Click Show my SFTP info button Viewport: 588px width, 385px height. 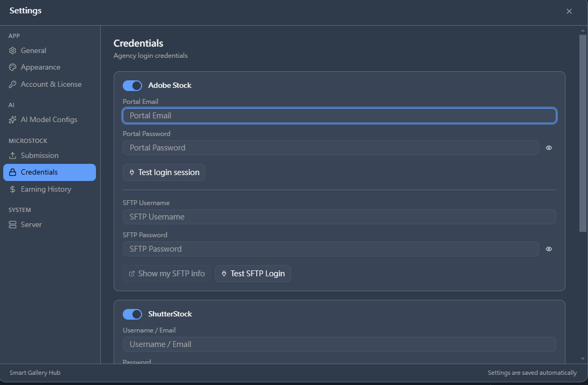pyautogui.click(x=167, y=274)
